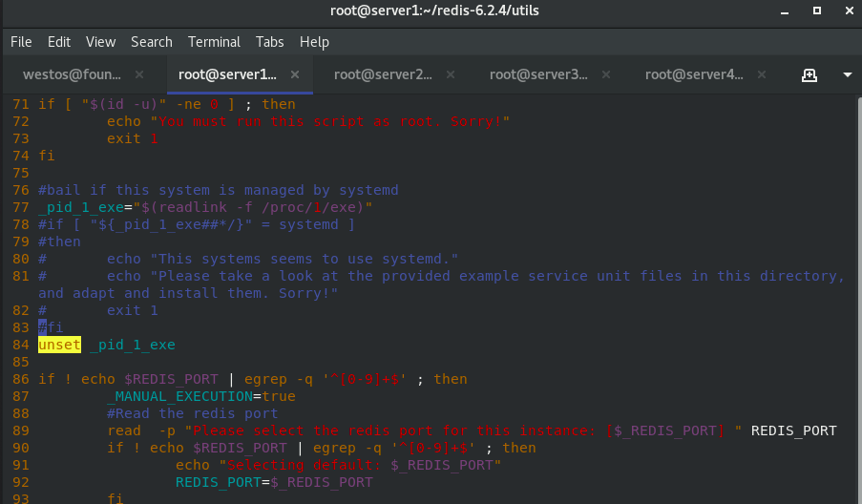Click the window title root@server1:~/redis-6.2.4/utils
862x504 pixels.
[x=434, y=10]
